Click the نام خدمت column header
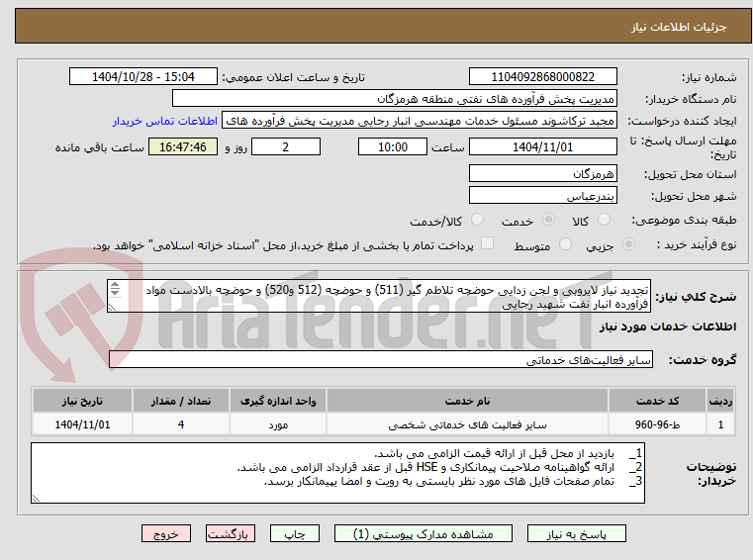Image resolution: width=753 pixels, height=560 pixels. tap(467, 401)
